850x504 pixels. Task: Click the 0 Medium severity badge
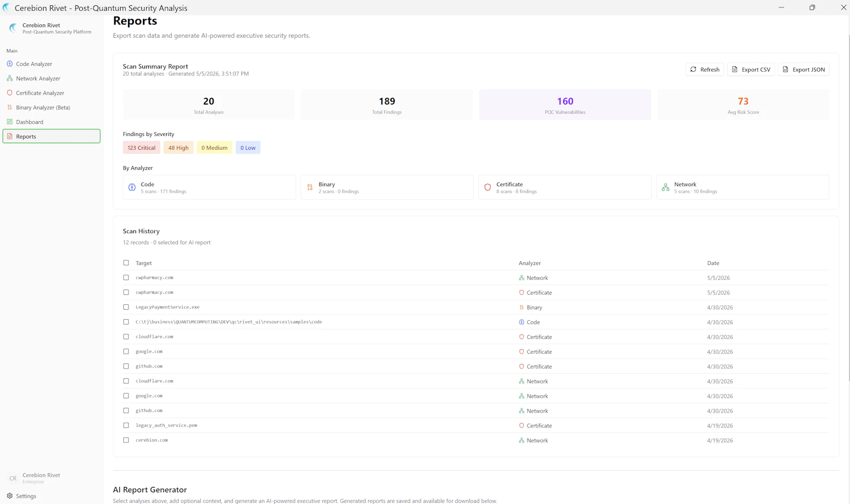(214, 148)
